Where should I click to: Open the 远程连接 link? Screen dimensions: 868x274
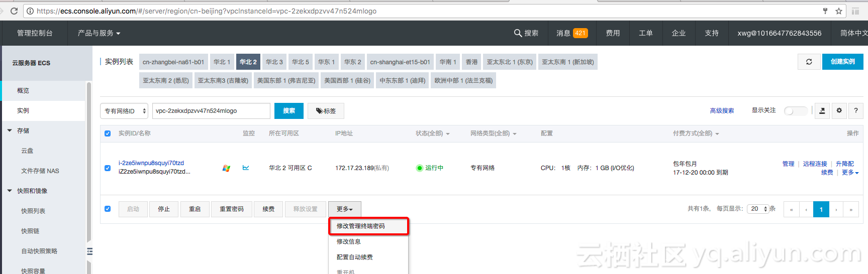[x=815, y=164]
